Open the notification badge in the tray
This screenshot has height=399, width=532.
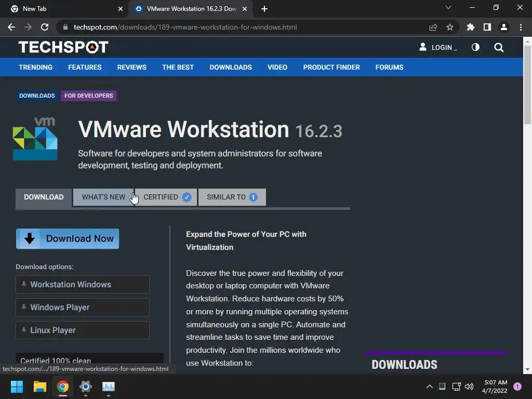[x=517, y=387]
